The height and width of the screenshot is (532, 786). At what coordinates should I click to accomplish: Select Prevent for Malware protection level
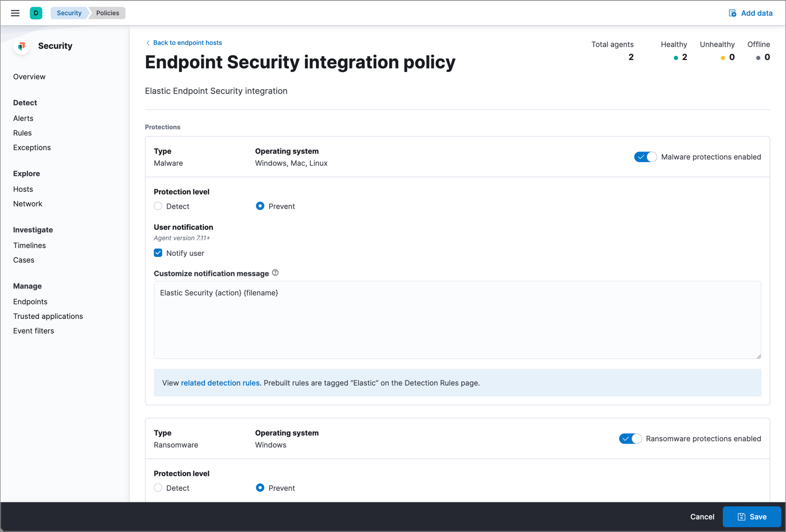pyautogui.click(x=260, y=206)
